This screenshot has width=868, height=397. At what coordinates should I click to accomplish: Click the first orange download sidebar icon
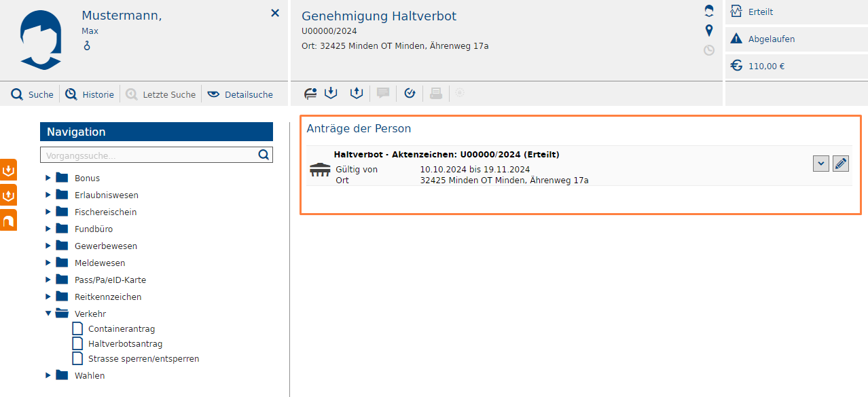coord(9,170)
